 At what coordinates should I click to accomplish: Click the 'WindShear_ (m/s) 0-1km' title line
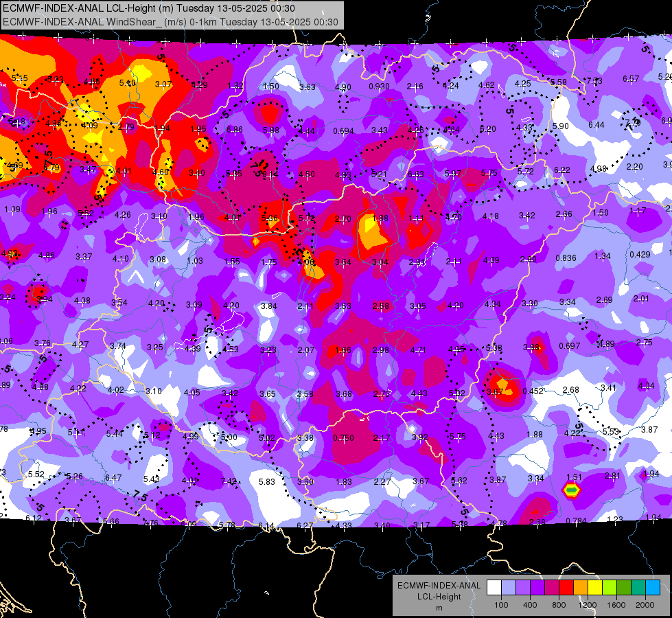coord(170,22)
